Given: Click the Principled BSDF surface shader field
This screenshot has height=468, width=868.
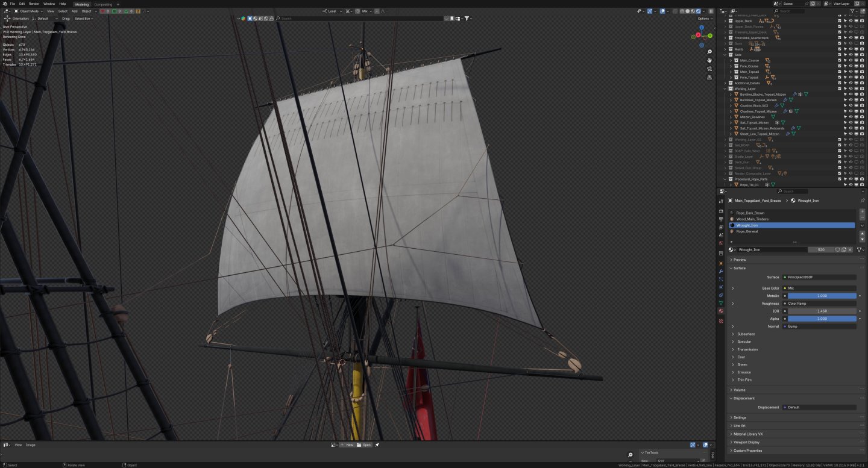Looking at the screenshot, I should click(819, 277).
